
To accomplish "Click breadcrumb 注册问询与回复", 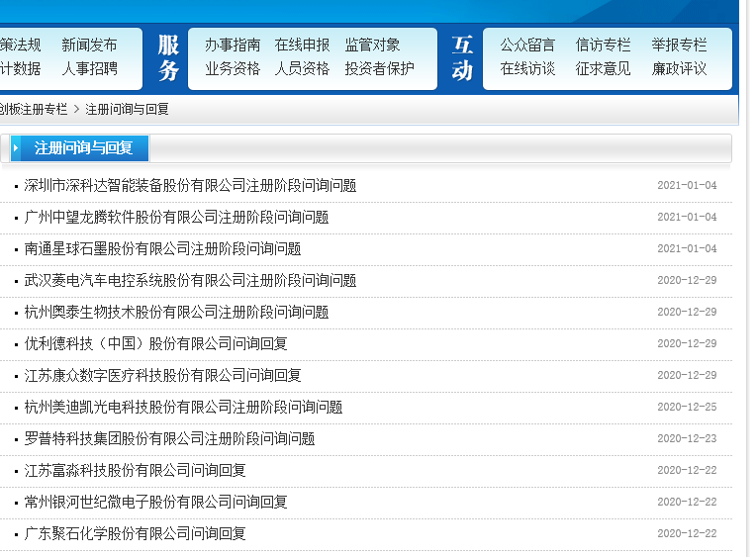I will pos(128,110).
